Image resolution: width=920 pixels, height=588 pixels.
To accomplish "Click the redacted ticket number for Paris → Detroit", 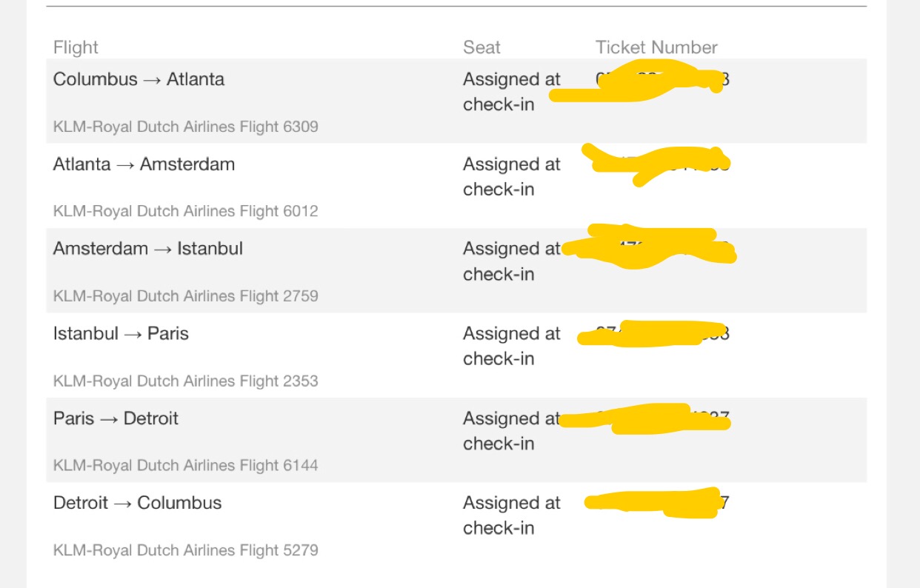I will coord(644,419).
